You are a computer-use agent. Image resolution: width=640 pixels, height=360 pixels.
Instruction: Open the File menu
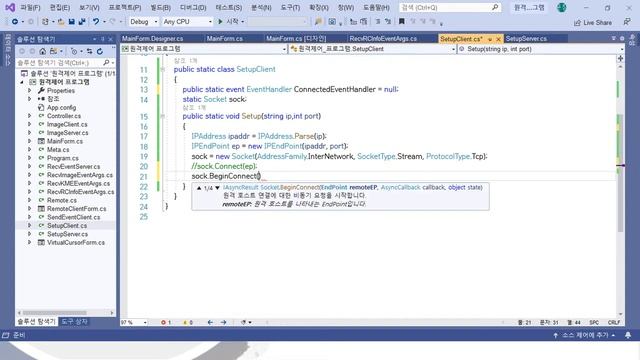click(30, 8)
